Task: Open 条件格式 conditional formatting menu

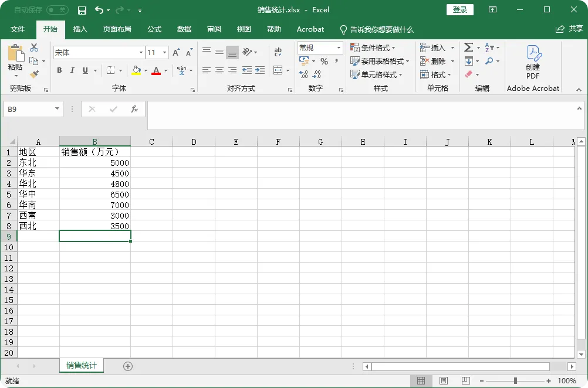Action: pos(373,47)
